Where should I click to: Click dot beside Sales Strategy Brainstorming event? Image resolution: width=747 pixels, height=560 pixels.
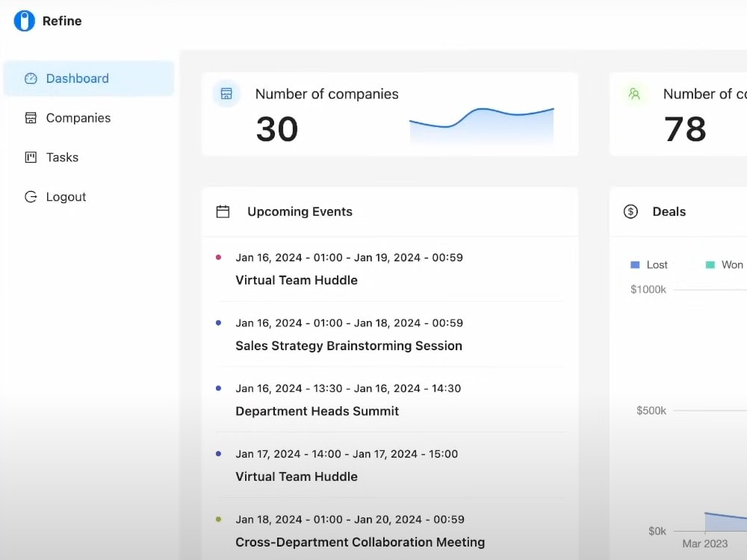(x=219, y=323)
